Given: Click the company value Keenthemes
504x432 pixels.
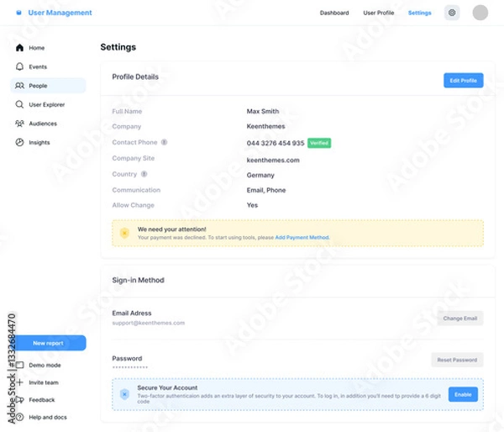Looking at the screenshot, I should [x=265, y=126].
